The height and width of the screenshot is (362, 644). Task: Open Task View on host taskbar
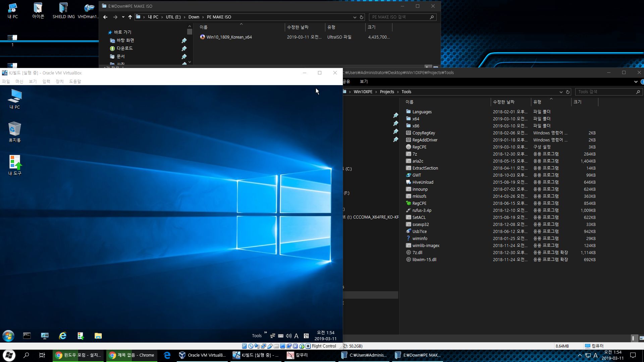[x=42, y=355]
